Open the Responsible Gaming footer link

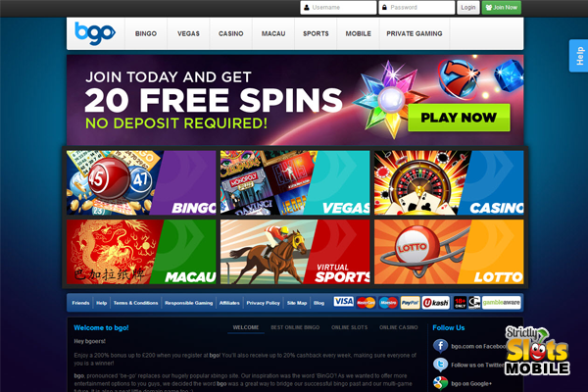click(x=188, y=303)
